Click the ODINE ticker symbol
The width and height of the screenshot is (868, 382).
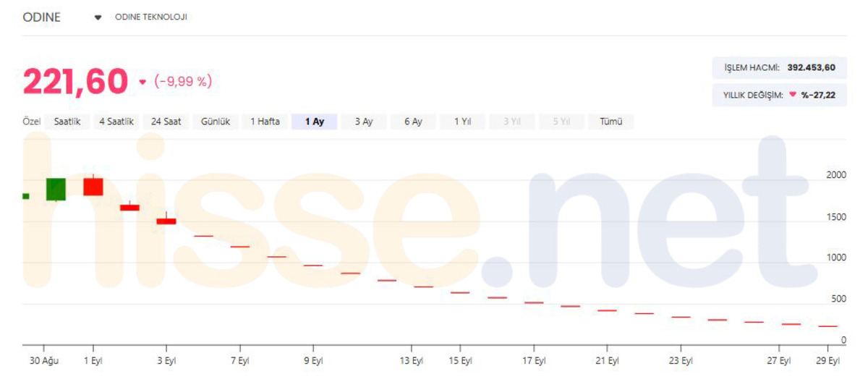point(42,17)
